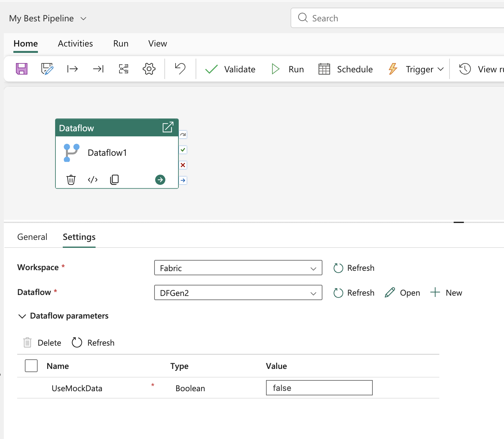Create a New dataflow
The height and width of the screenshot is (439, 504).
coord(446,293)
